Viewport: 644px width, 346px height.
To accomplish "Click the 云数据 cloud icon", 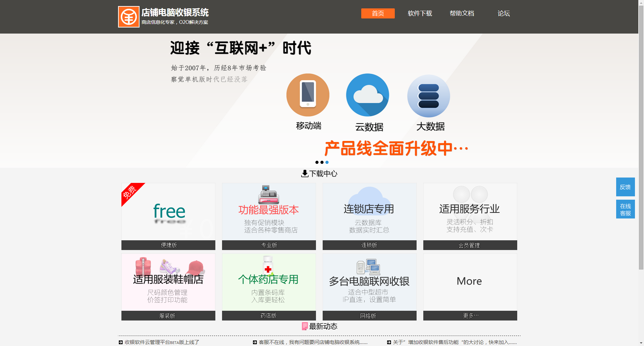I will point(368,95).
